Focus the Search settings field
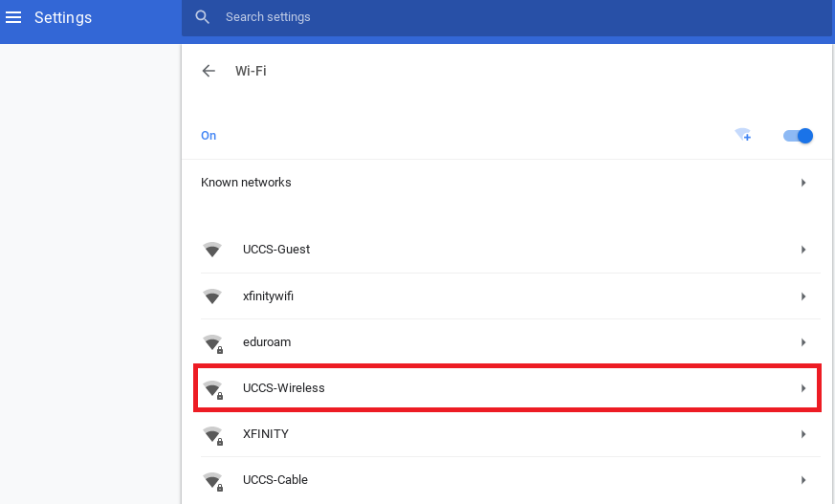This screenshot has height=504, width=835. point(506,17)
